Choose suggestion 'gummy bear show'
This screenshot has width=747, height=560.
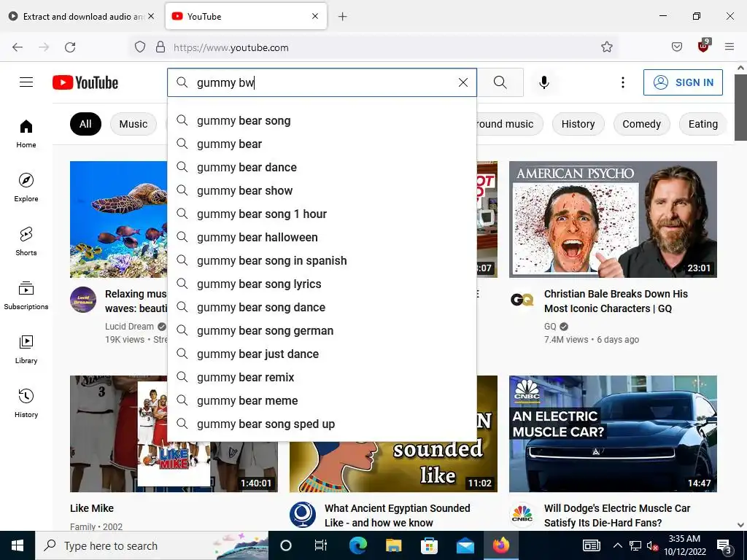pos(322,190)
